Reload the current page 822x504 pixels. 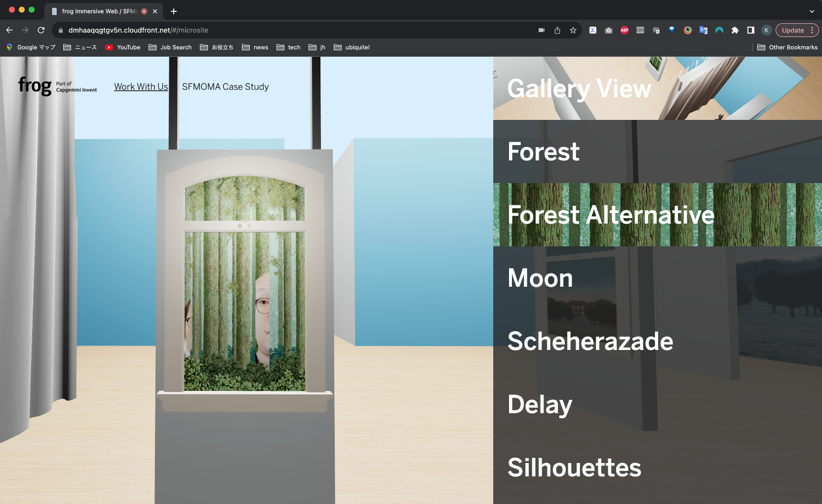coord(41,30)
